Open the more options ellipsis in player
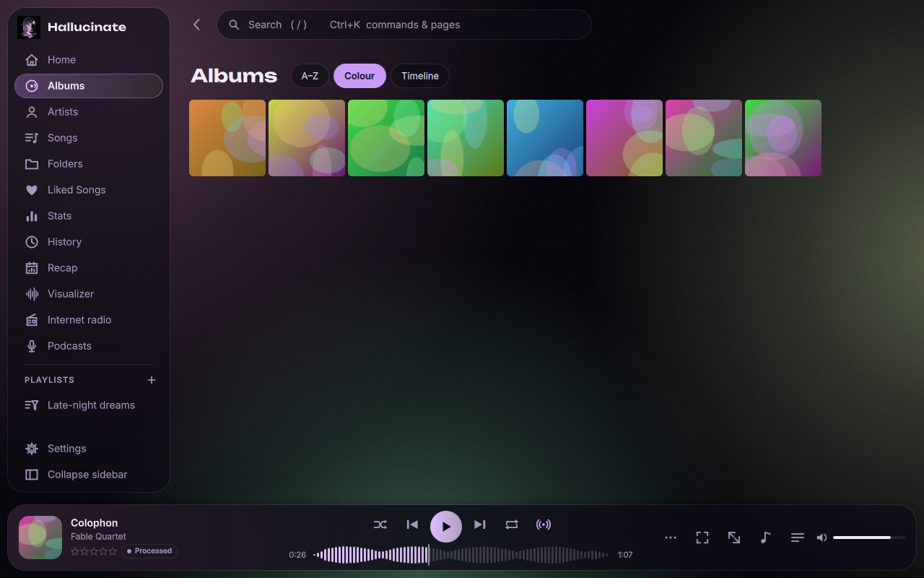This screenshot has width=924, height=578. [x=671, y=538]
